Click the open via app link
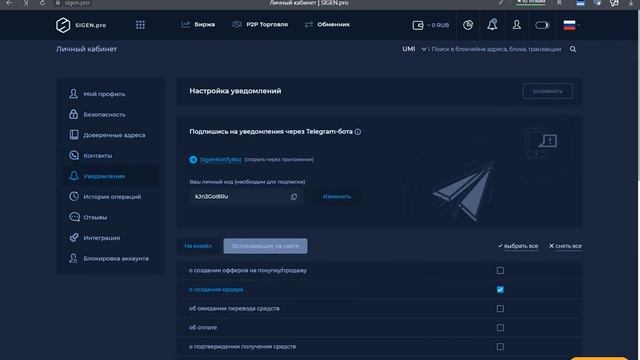 point(279,160)
